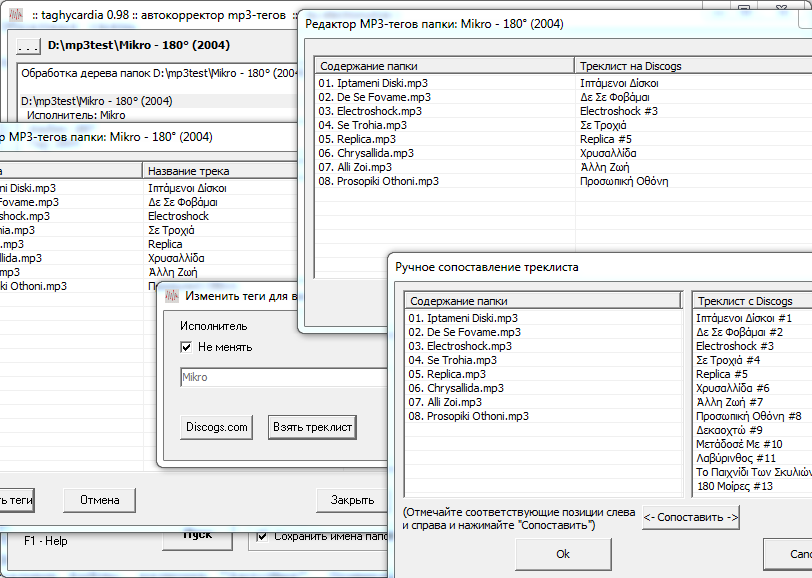
Task: Click 'Χρυσαλλίδα' in 'Название трека' column
Action: [176, 258]
